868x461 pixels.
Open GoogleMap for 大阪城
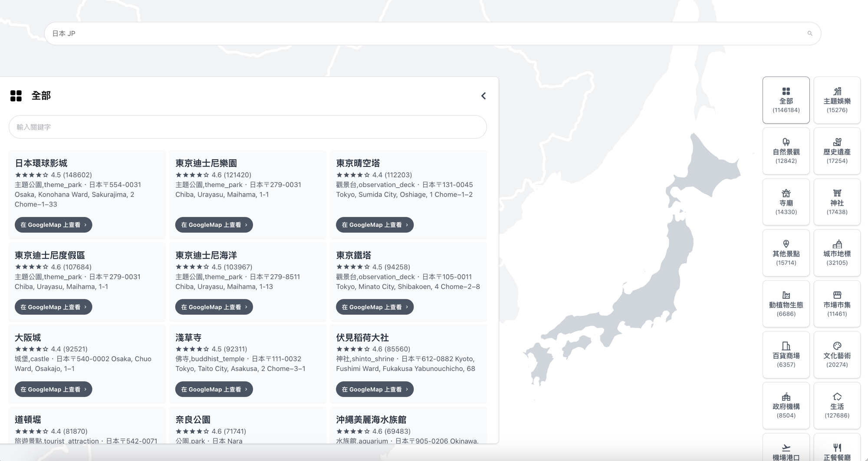[53, 389]
